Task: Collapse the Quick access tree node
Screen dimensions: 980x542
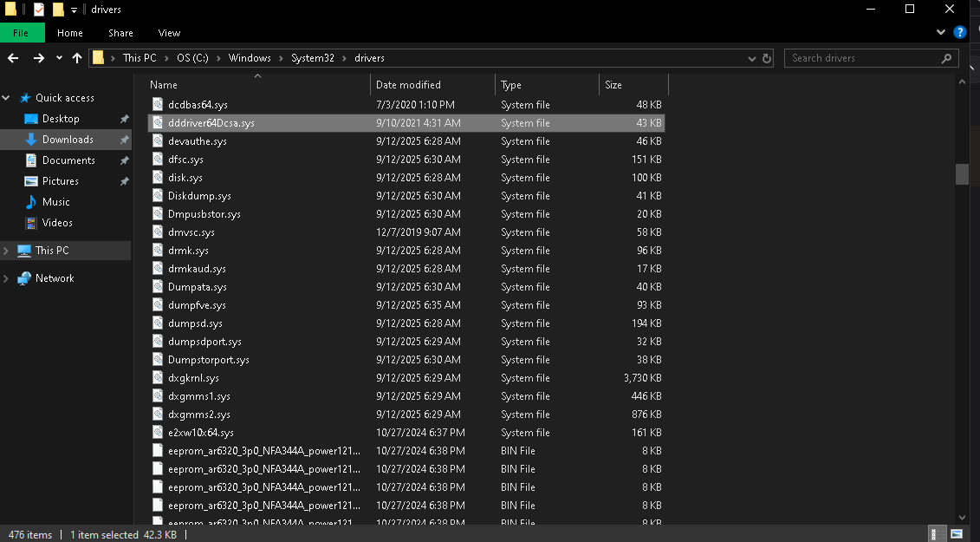Action: [6, 98]
